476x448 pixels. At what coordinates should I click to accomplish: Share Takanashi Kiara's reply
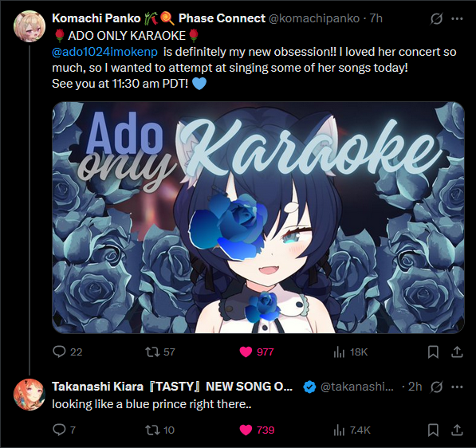pos(457,430)
